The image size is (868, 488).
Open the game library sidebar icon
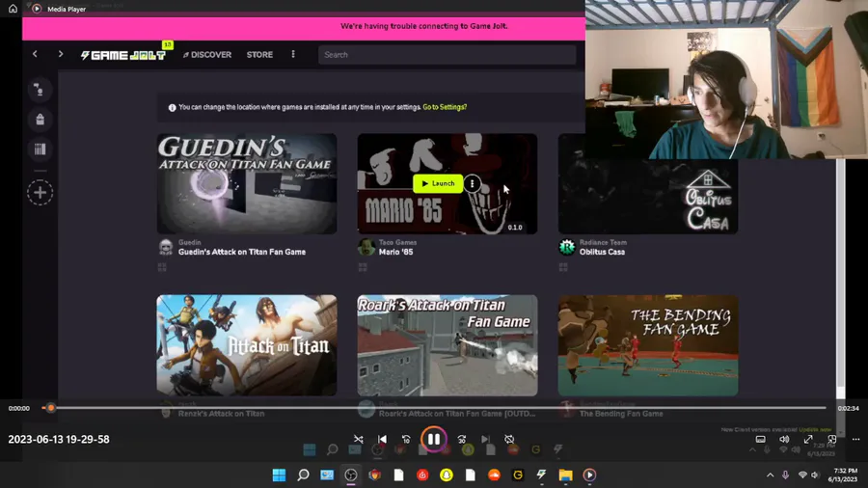click(x=40, y=149)
